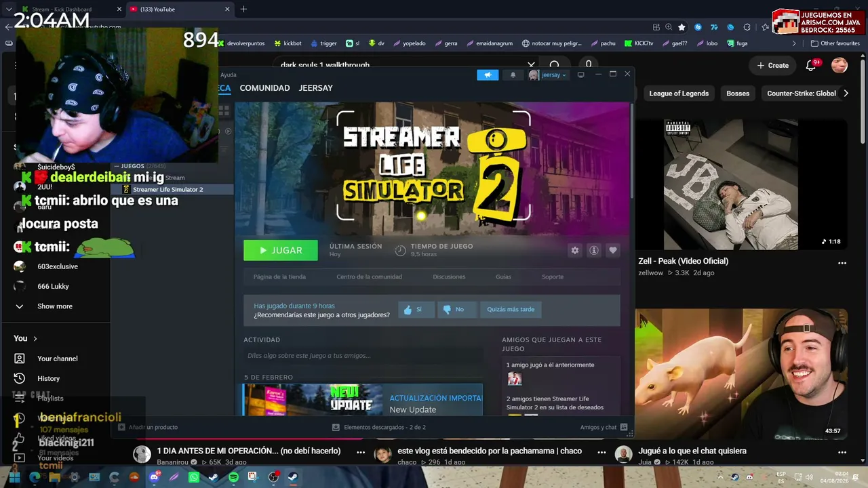Open Guías tab

coord(503,277)
